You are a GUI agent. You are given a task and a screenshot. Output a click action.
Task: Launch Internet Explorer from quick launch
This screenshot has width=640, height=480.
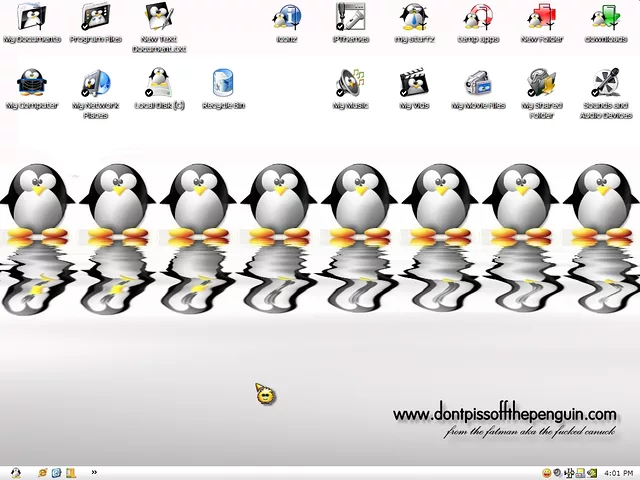coord(42,473)
